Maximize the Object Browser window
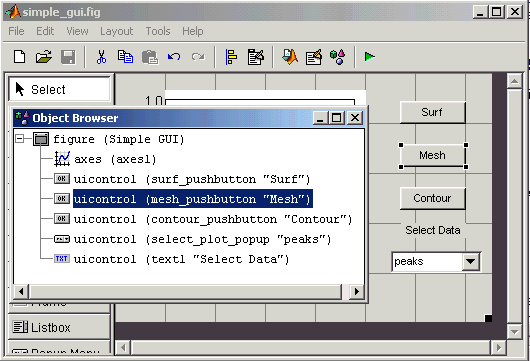 pyautogui.click(x=337, y=118)
